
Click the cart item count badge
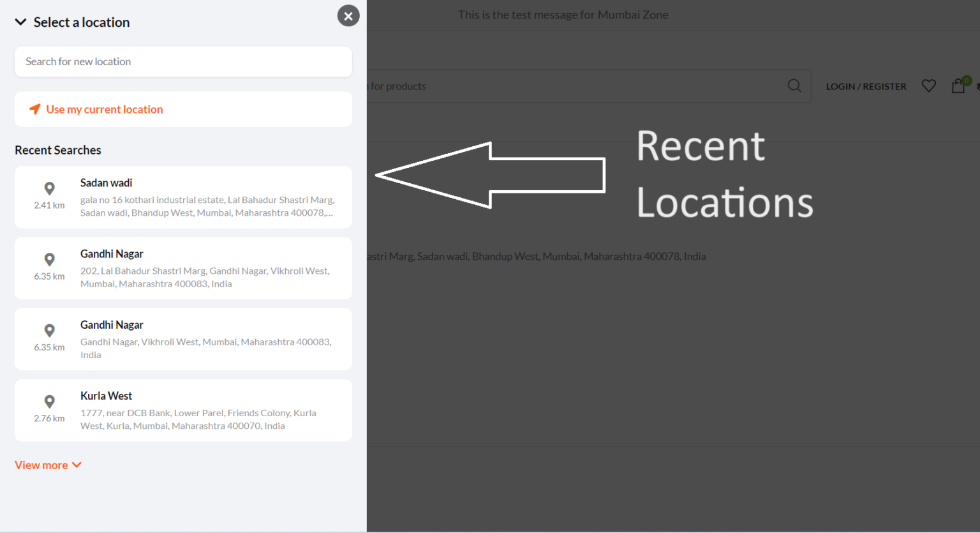(966, 80)
